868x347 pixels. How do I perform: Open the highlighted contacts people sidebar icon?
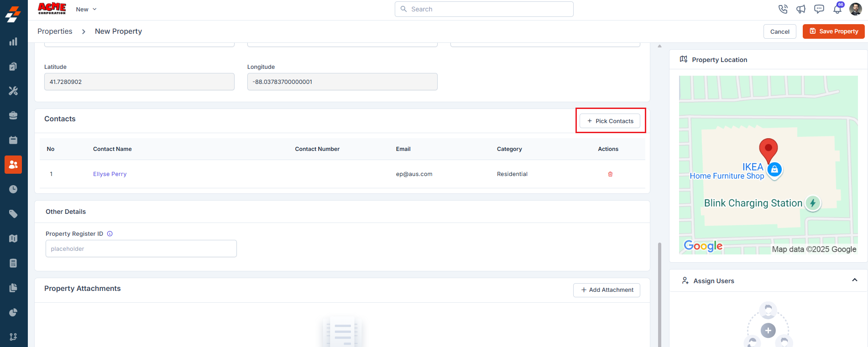tap(13, 165)
